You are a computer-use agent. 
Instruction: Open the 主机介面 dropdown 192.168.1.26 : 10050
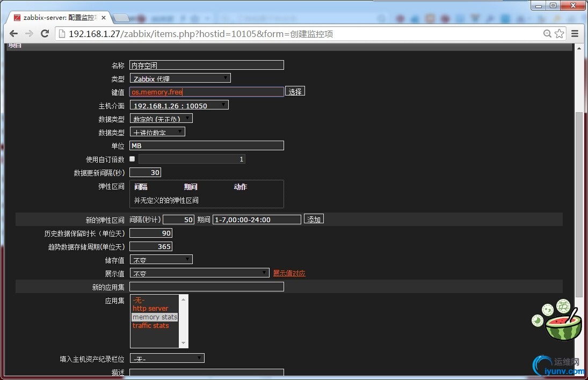(x=179, y=105)
